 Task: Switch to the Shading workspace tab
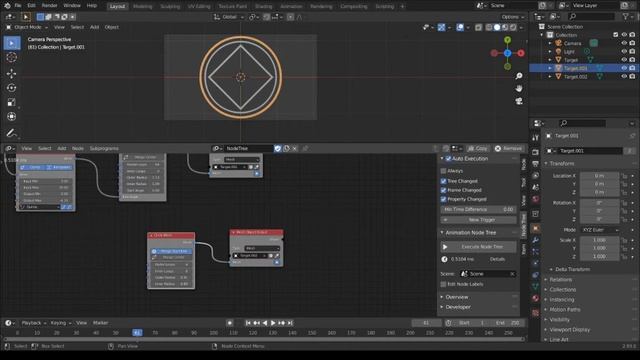(263, 6)
